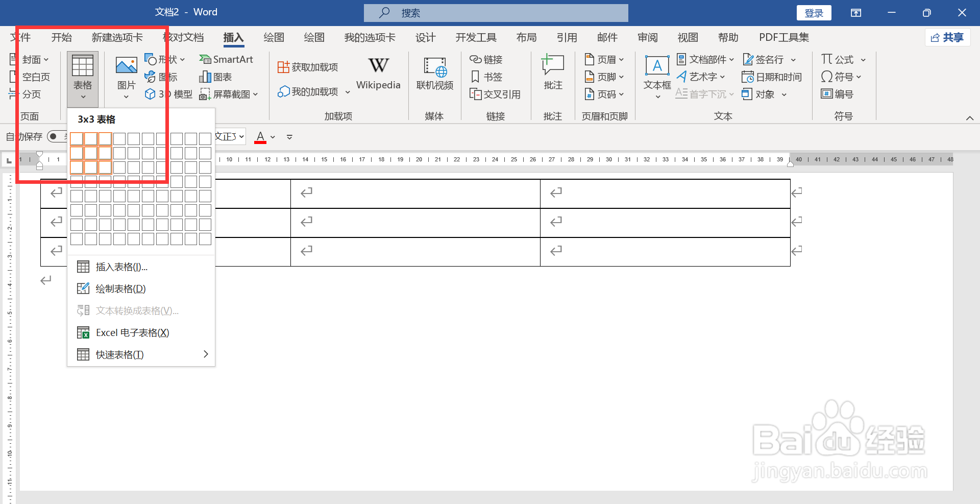This screenshot has height=504, width=980.
Task: Choose Draw Table (绘制表格) option
Action: [x=141, y=289]
